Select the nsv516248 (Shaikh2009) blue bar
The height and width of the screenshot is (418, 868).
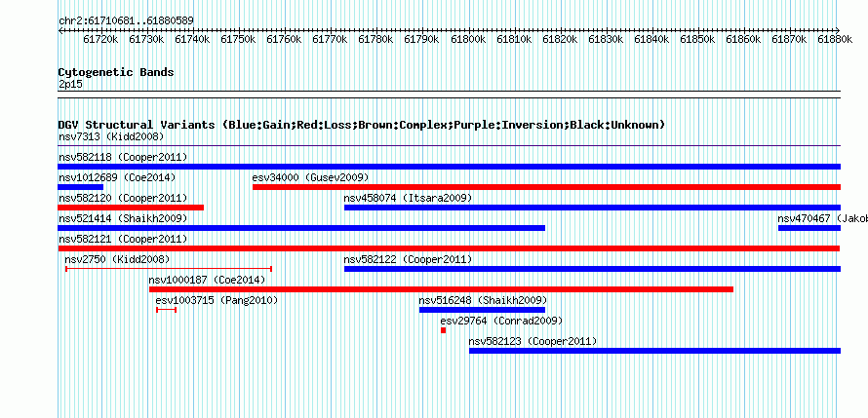(x=482, y=310)
